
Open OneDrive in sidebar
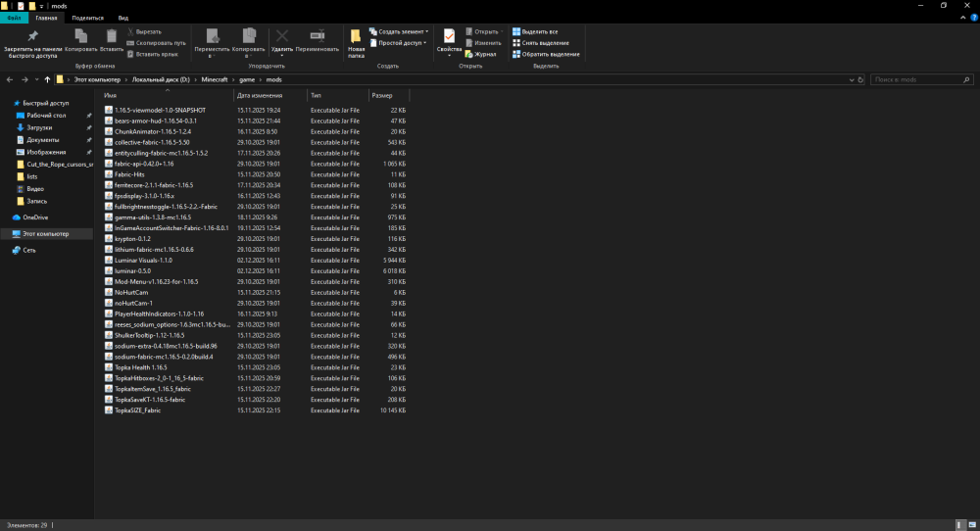(35, 217)
